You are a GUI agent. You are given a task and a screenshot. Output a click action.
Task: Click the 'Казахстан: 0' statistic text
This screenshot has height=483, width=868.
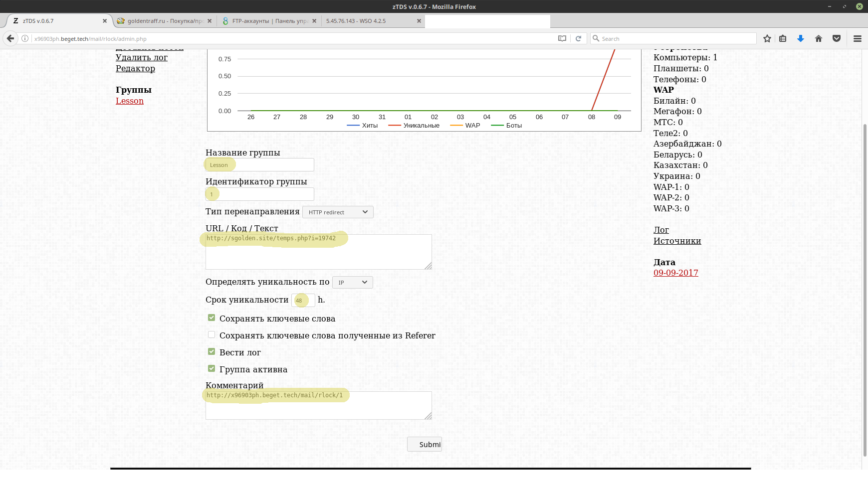pyautogui.click(x=680, y=165)
